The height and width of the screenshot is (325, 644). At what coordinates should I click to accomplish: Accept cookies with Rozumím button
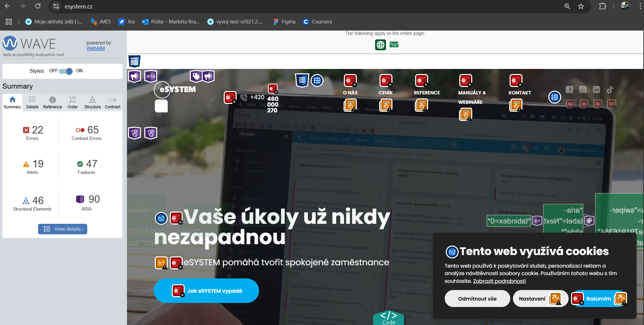coord(599,299)
